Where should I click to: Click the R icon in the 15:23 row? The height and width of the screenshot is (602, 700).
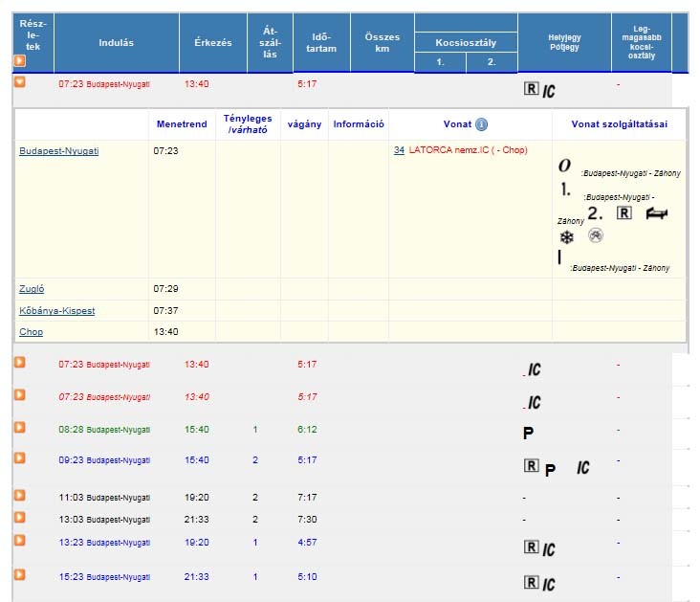click(531, 581)
